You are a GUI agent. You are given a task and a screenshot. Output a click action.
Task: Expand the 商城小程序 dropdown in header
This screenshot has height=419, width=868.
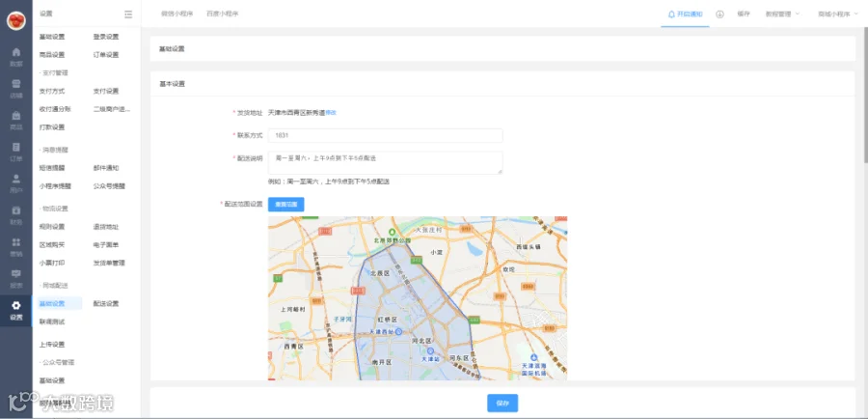point(838,14)
